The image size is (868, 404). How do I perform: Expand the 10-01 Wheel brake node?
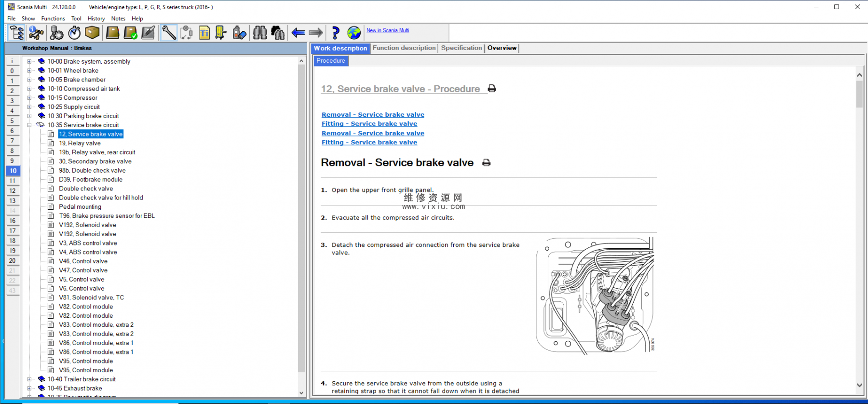29,70
